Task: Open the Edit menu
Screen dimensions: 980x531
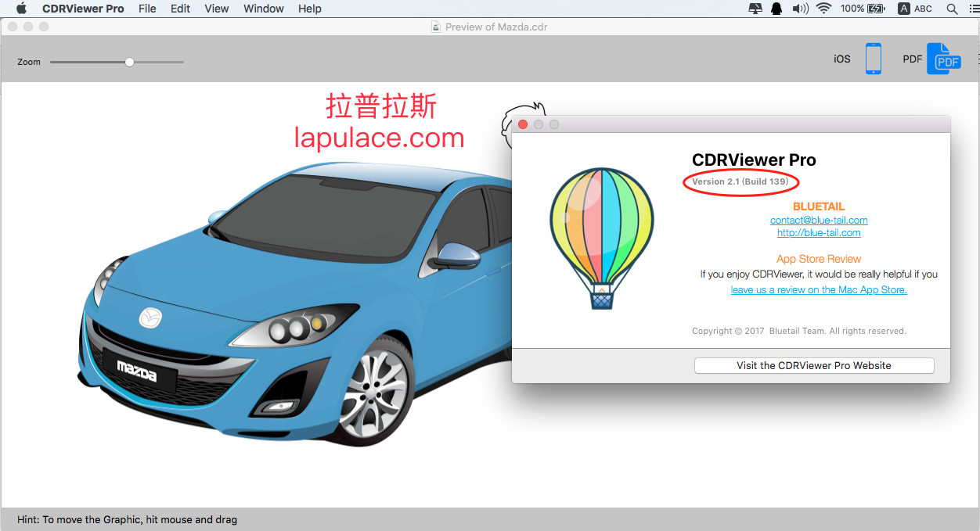Action: tap(181, 9)
